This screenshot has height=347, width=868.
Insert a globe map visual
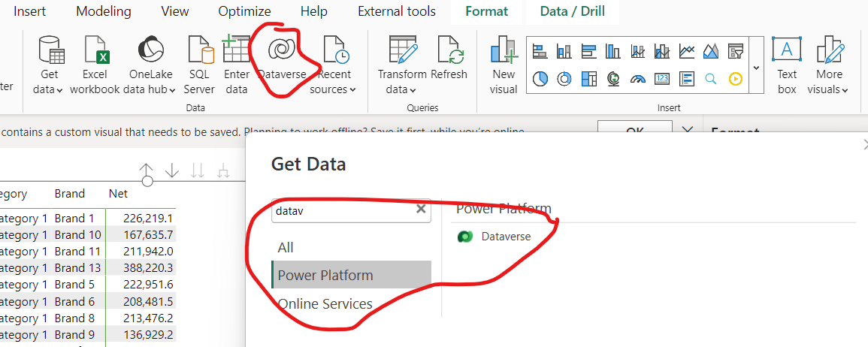click(x=612, y=79)
